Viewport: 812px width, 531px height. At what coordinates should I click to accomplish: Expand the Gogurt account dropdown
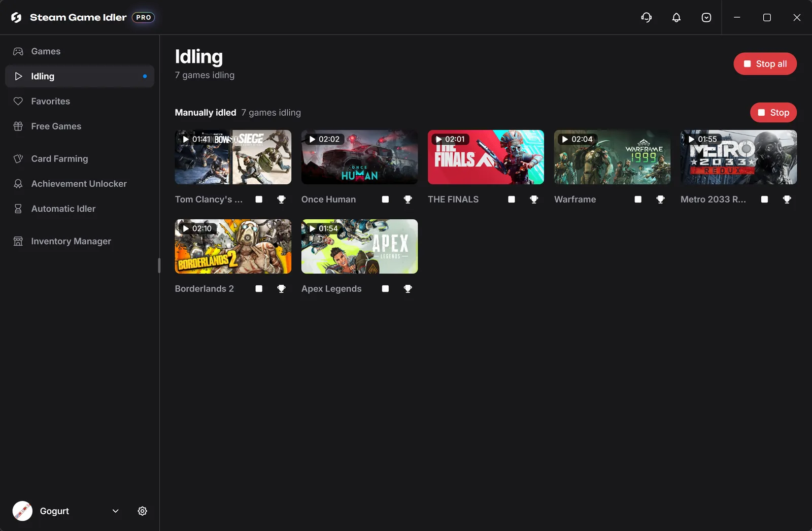click(116, 511)
